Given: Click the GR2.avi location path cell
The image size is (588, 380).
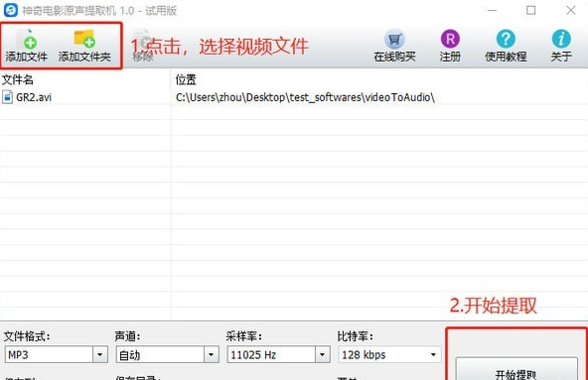Looking at the screenshot, I should pos(305,97).
